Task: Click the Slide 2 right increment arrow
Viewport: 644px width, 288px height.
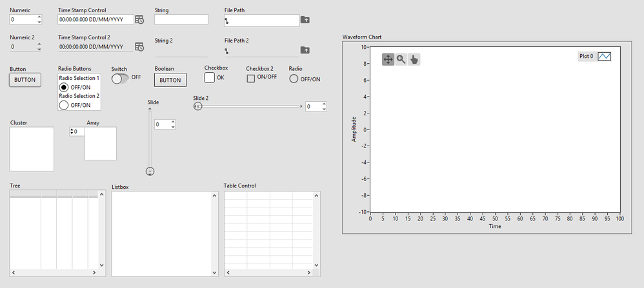Action: click(x=302, y=107)
